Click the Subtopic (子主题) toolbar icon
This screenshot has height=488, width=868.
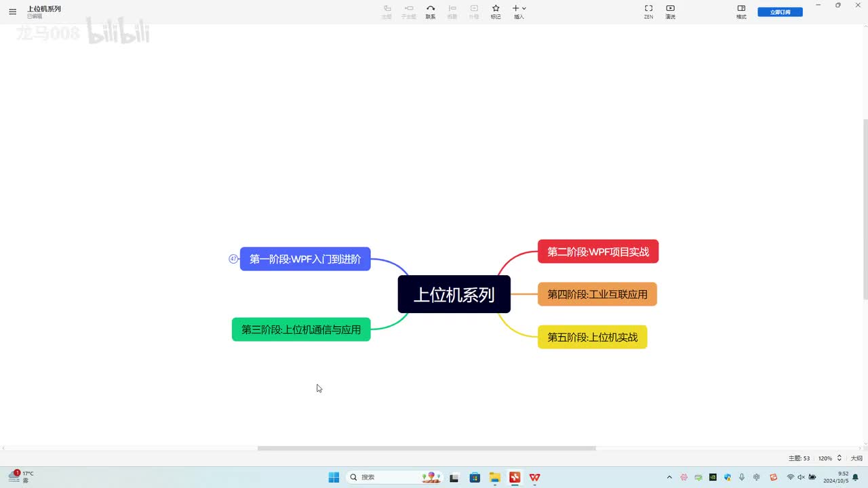point(409,12)
